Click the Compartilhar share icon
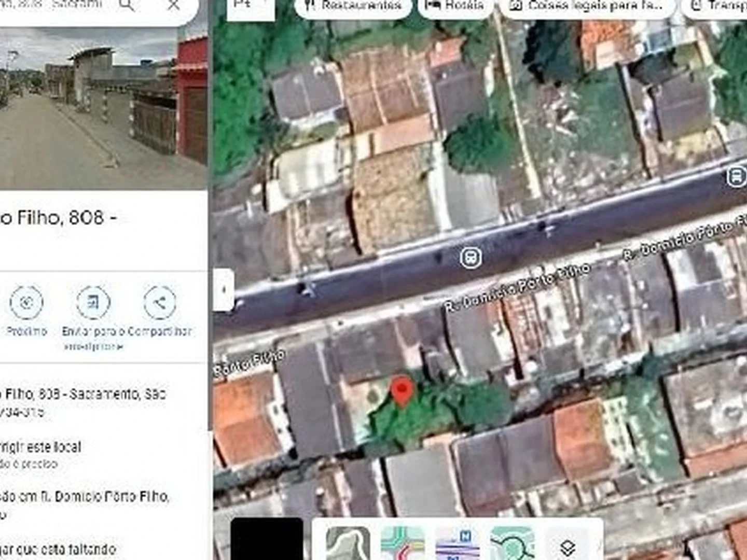Viewport: 747px width, 560px height. pos(160,302)
